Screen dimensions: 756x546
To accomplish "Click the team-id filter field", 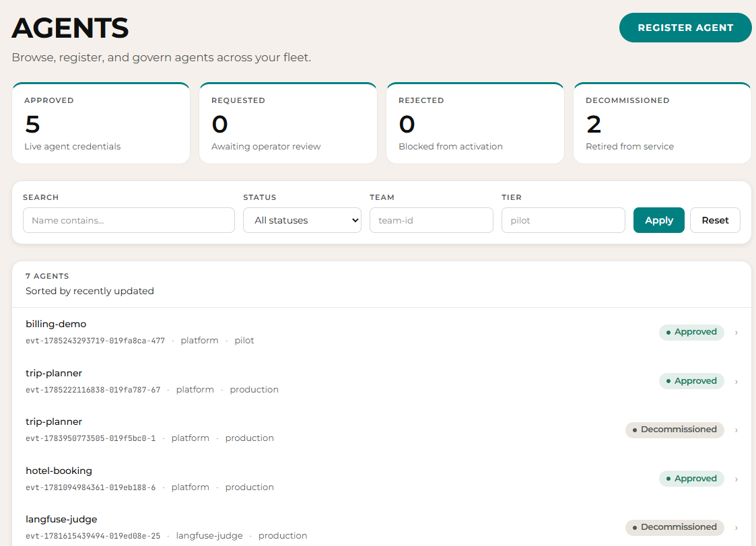I will coord(432,220).
